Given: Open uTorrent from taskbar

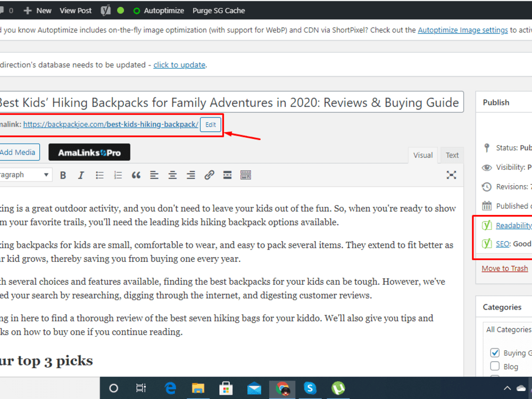Looking at the screenshot, I should coord(338,388).
